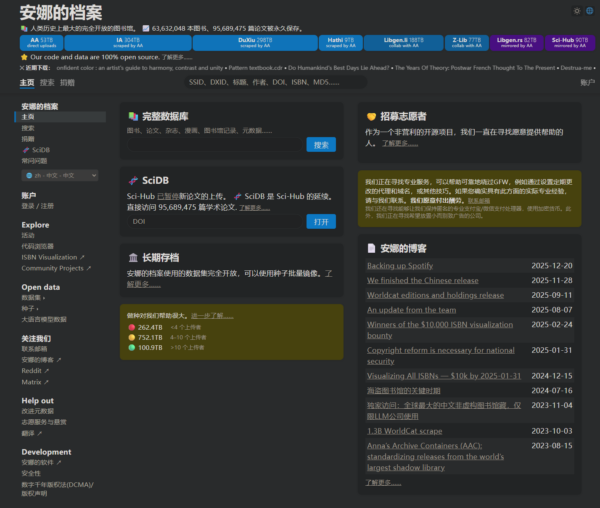The image size is (600, 508).
Task: Focus the 完整数据库 search input box
Action: pos(215,145)
